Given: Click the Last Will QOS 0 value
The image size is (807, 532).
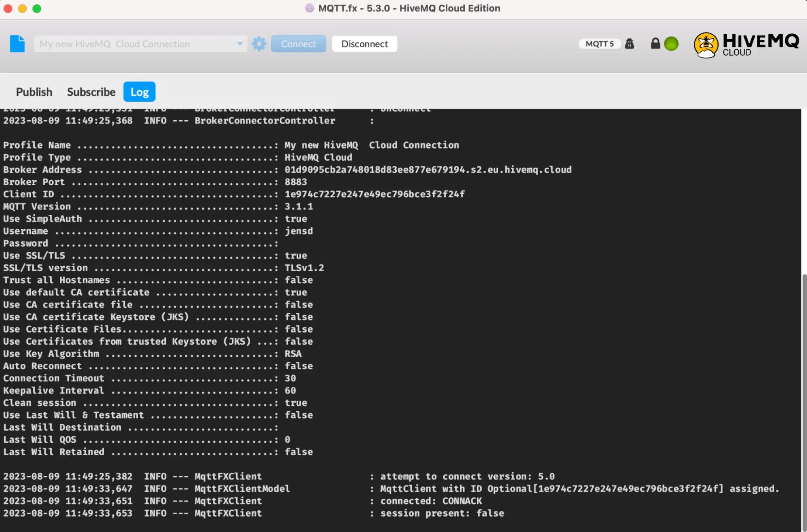Looking at the screenshot, I should (287, 440).
